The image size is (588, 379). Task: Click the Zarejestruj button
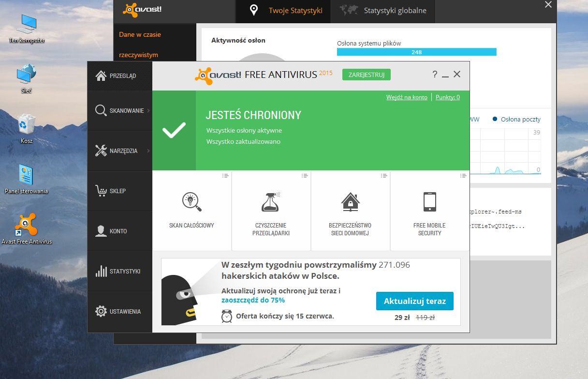pyautogui.click(x=367, y=75)
